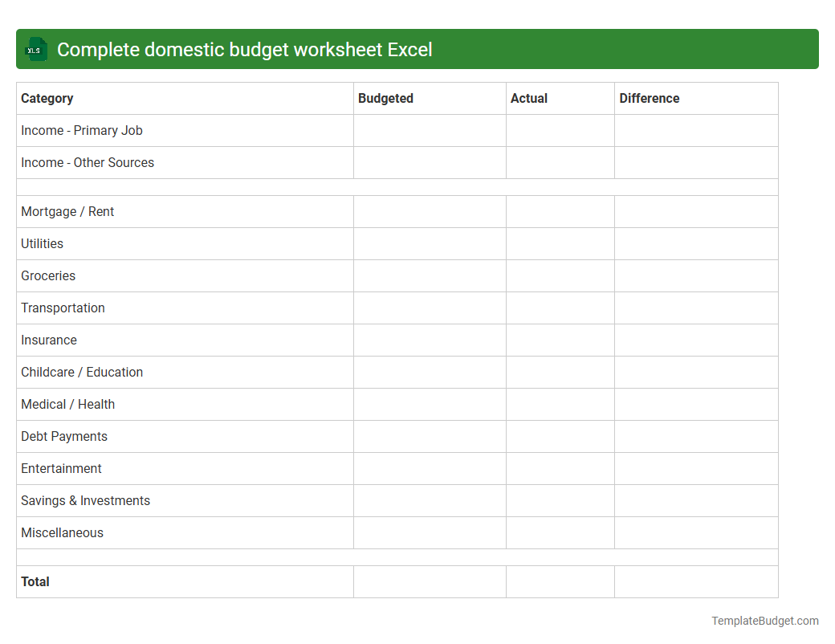Select the Actual column header
Image resolution: width=835 pixels, height=644 pixels.
pyautogui.click(x=529, y=98)
